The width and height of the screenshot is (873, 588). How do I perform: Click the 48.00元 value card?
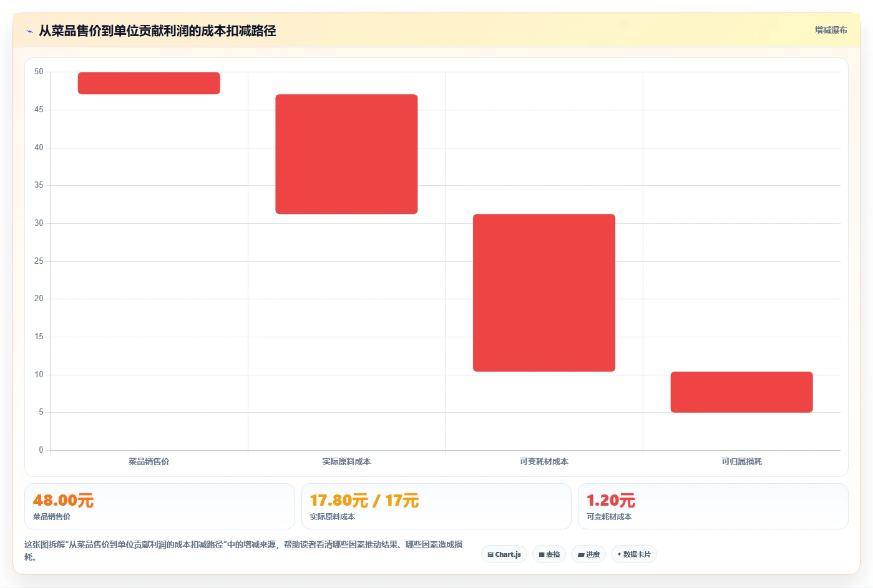159,506
